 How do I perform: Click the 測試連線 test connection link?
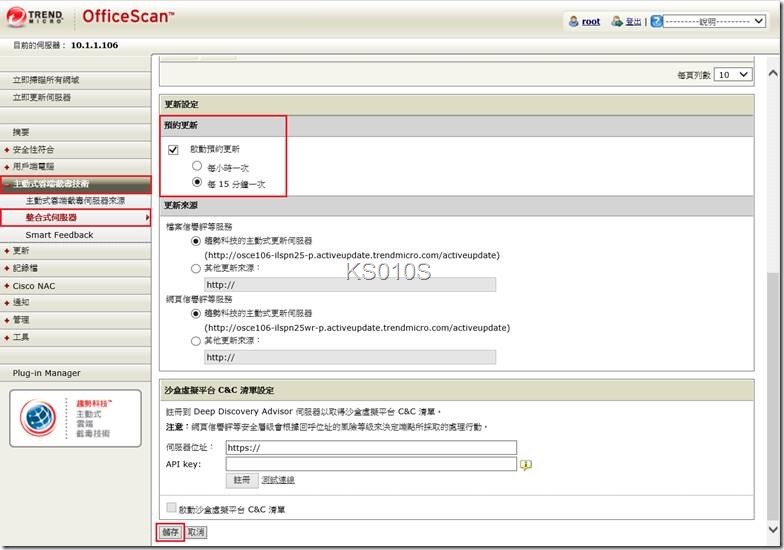(x=278, y=480)
